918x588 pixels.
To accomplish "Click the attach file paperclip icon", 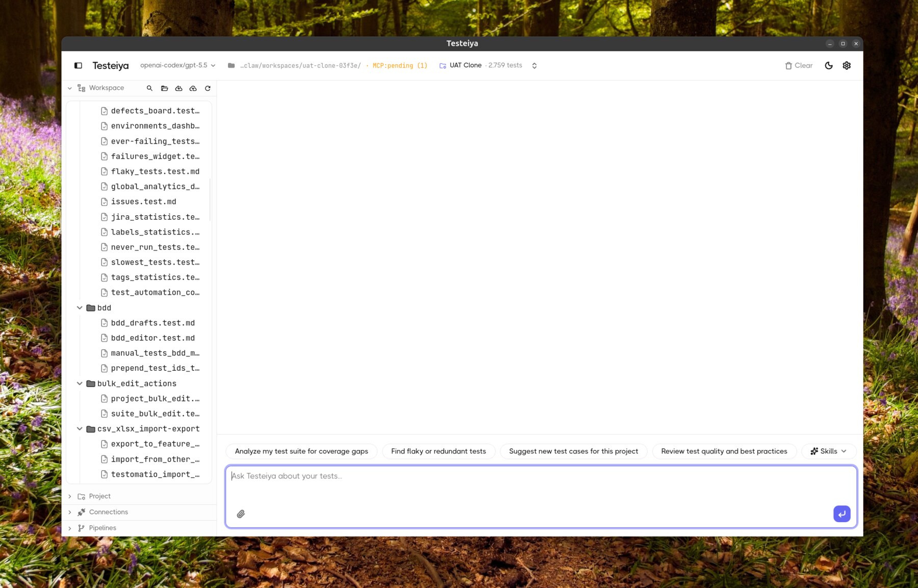I will coord(241,514).
